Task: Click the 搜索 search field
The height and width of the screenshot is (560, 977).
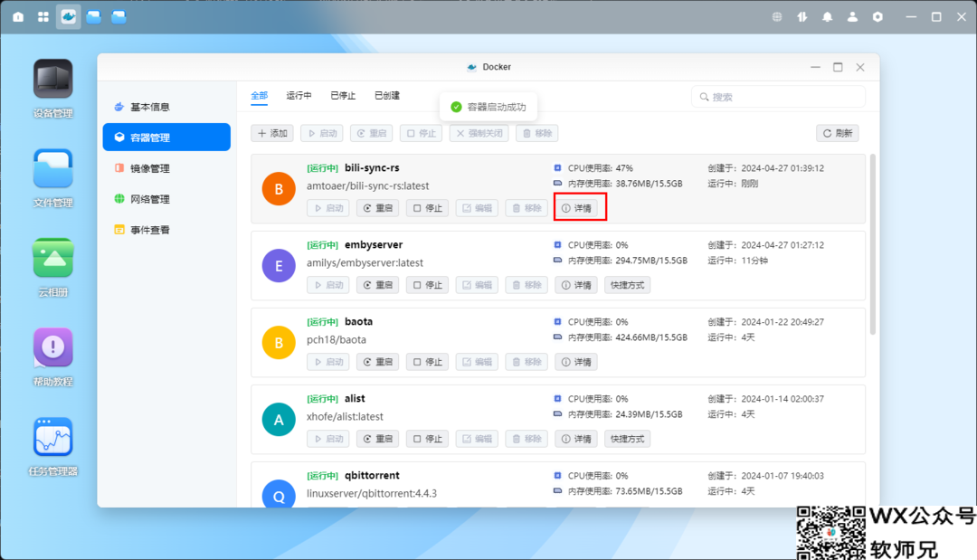Action: tap(778, 97)
